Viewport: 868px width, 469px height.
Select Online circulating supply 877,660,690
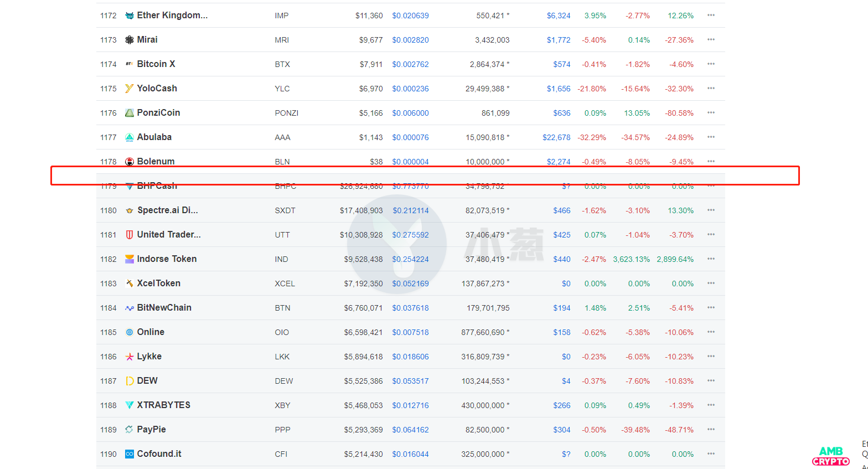pyautogui.click(x=483, y=332)
